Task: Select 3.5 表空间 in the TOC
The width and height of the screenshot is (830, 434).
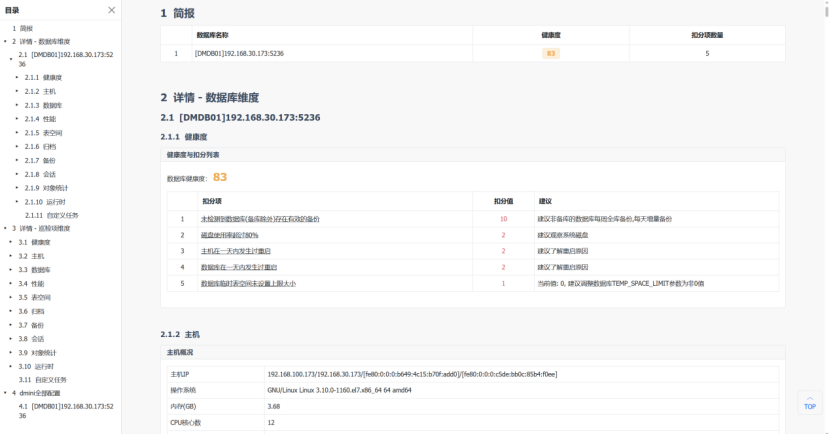Action: [34, 297]
